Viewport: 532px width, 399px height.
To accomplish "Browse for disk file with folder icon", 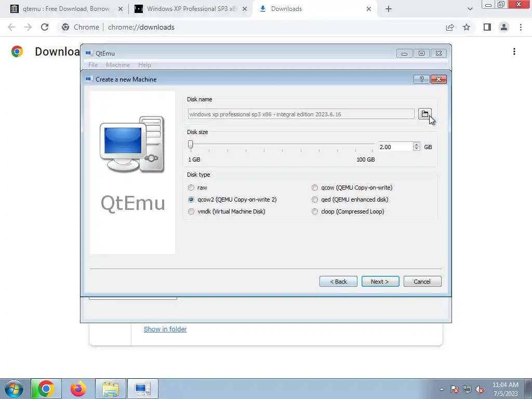I will tap(425, 114).
